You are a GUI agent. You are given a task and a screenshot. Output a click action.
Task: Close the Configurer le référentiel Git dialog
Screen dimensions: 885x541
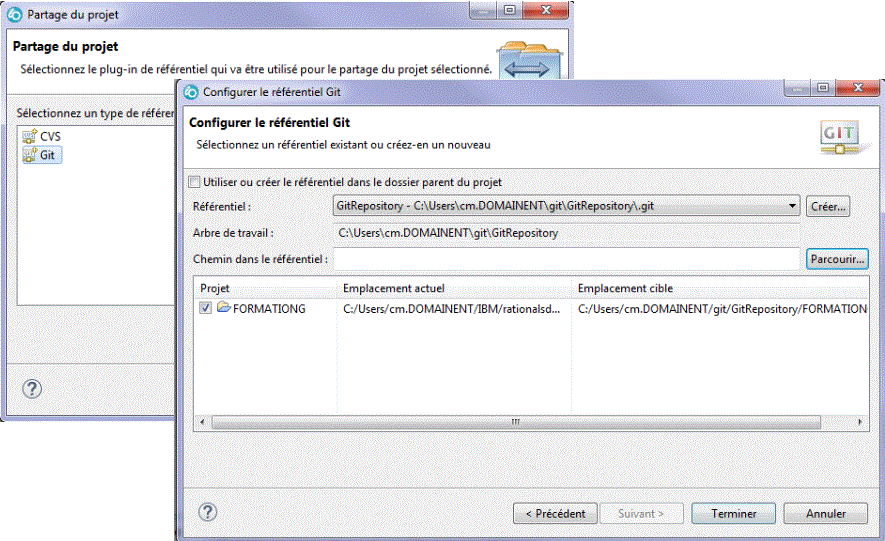click(x=858, y=87)
